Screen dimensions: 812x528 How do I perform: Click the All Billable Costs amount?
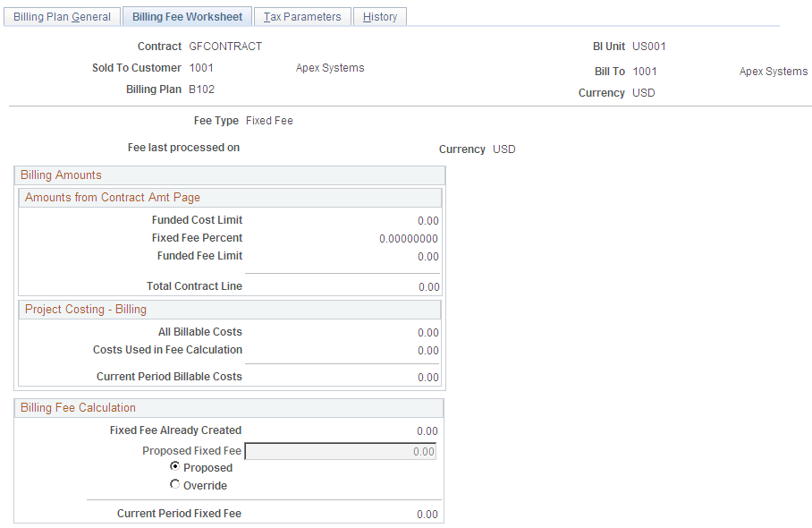click(429, 331)
